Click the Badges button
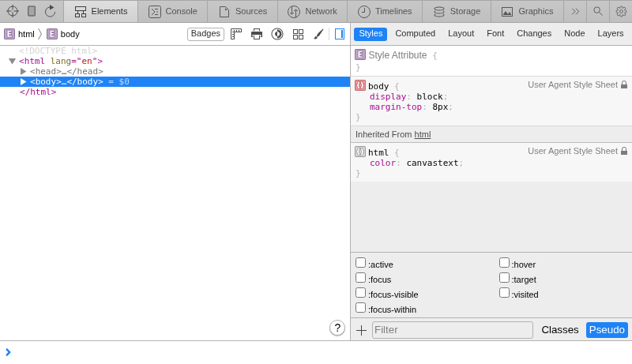The image size is (632, 364). (x=205, y=34)
